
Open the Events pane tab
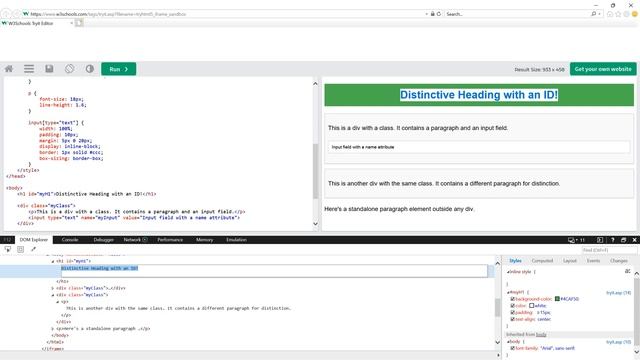(593, 260)
